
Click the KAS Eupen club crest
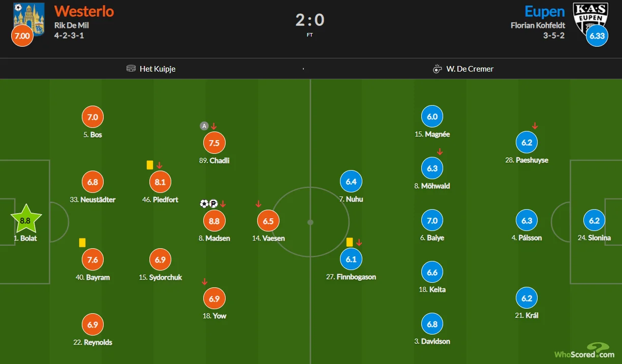589,18
